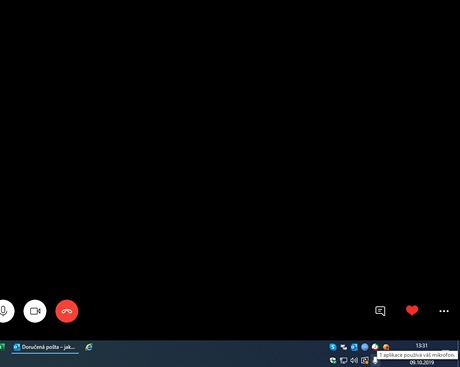Launch Internet Explorer from taskbar
Viewport: 460px width, 367px height.
[89, 347]
